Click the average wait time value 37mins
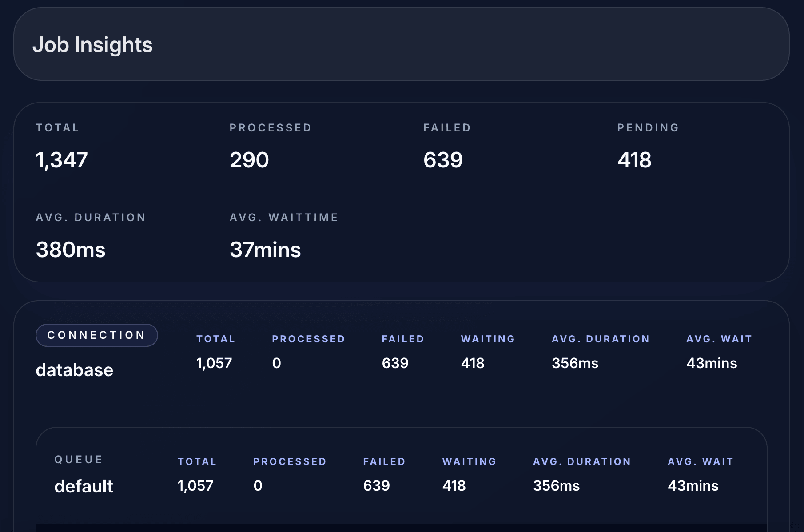 [x=265, y=250]
